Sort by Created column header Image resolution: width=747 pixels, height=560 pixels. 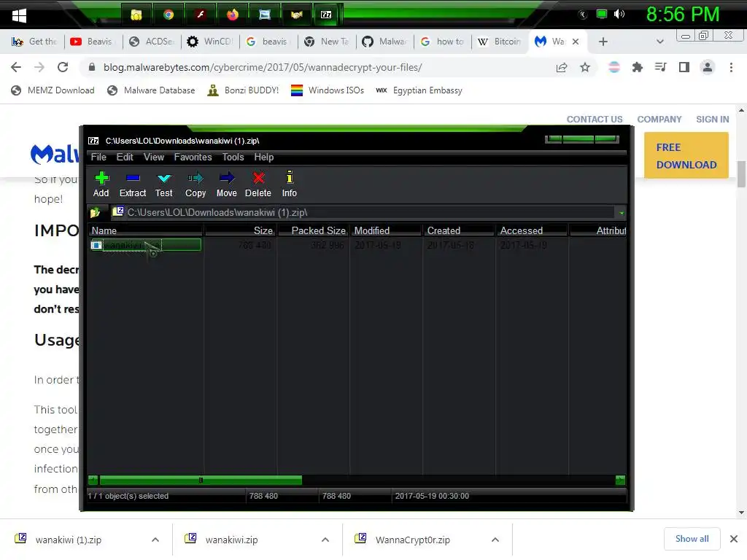[x=460, y=230]
